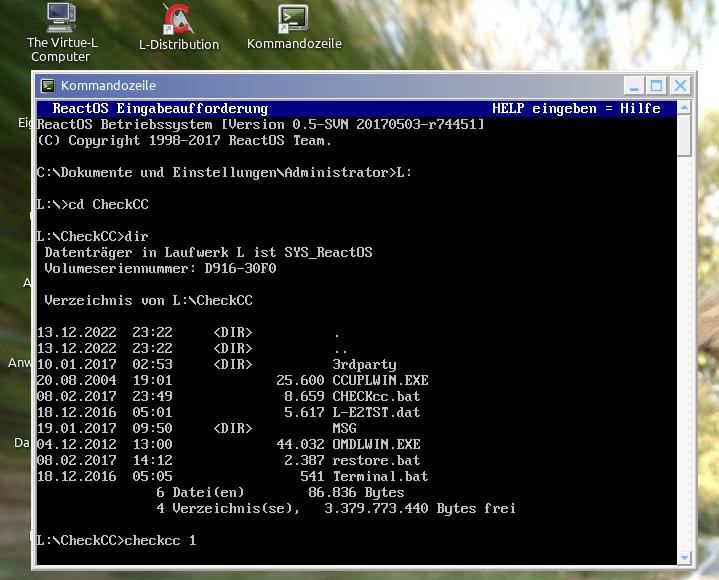Image resolution: width=719 pixels, height=580 pixels.
Task: Click the Kommandozeile window title text
Action: coord(108,86)
